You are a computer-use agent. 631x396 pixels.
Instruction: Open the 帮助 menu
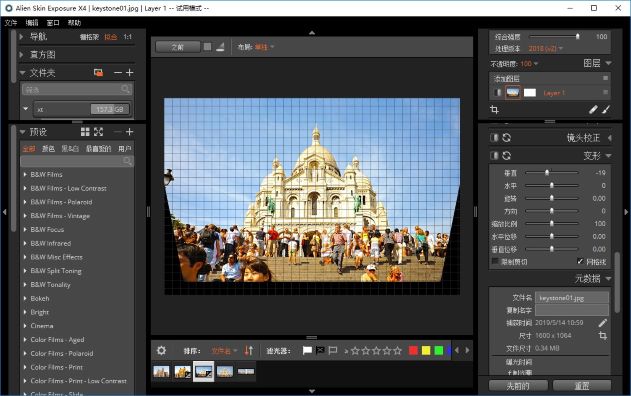point(74,23)
